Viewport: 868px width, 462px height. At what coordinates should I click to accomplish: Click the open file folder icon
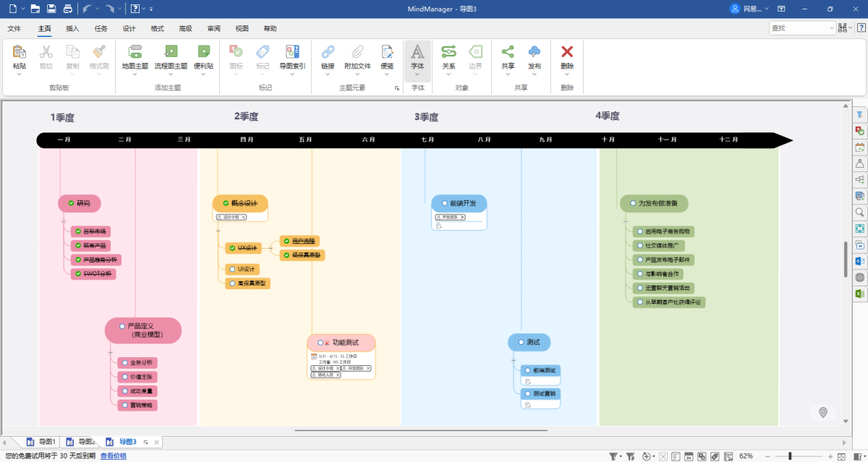point(35,9)
